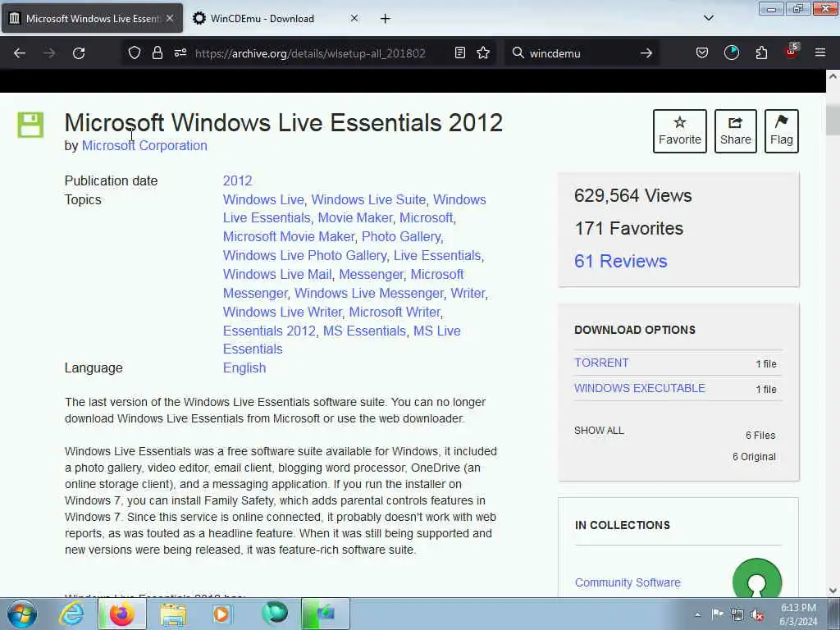
Task: Open the list all tabs dropdown
Action: 708,18
